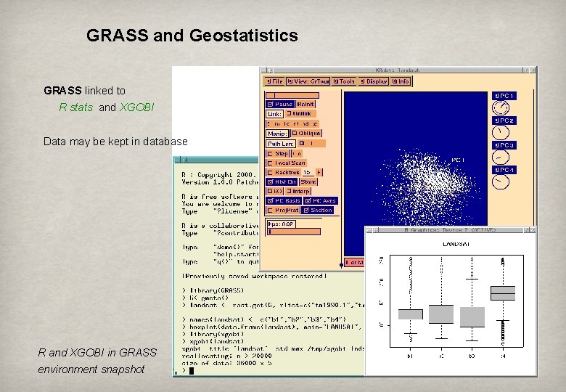Open the Unlink dropdown next to Link
The image size is (566, 392).
point(300,114)
